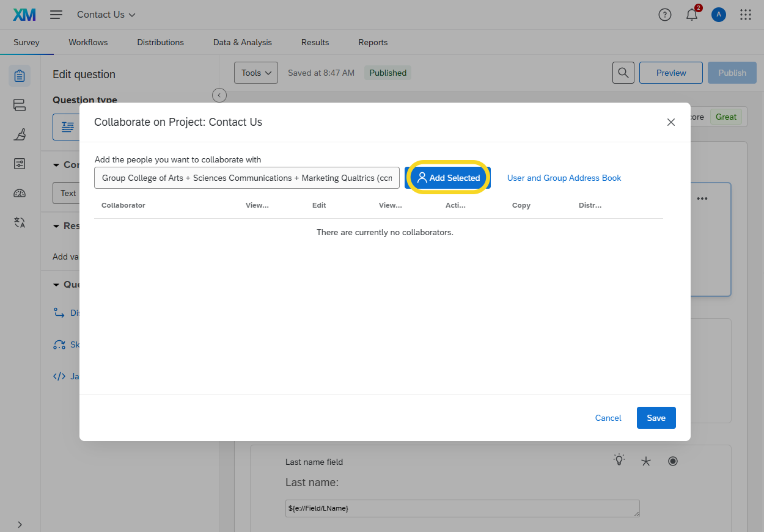The image size is (764, 532).
Task: Open the hamburger navigation menu
Action: (x=56, y=15)
